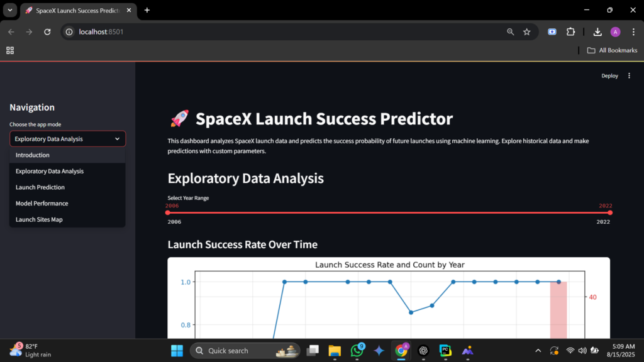The image size is (644, 362).
Task: Choose Exploratory Data Analysis option in list
Action: [x=67, y=171]
